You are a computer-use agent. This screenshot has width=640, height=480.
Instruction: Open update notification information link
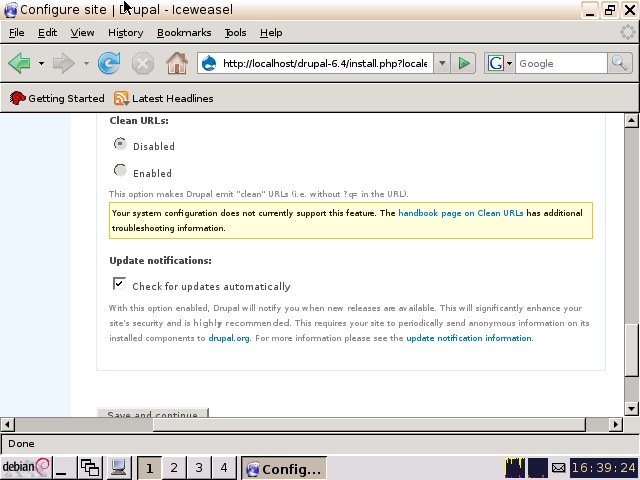[469, 338]
